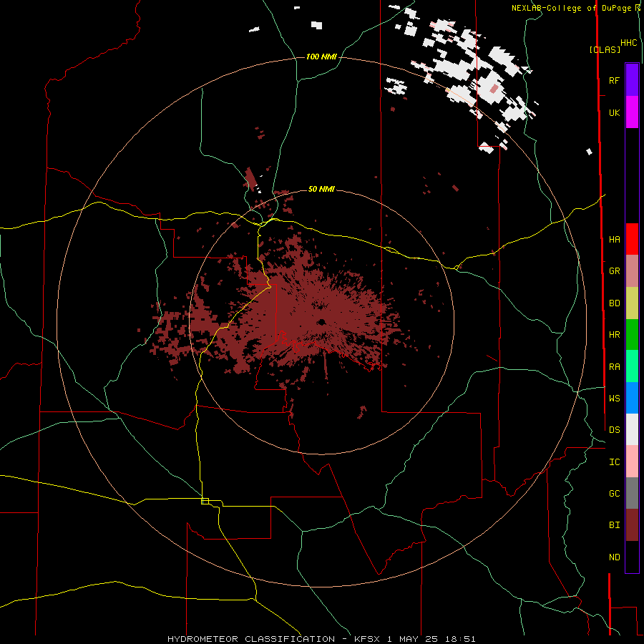Click the HR green legend swatch
The height and width of the screenshot is (644, 644).
click(632, 335)
